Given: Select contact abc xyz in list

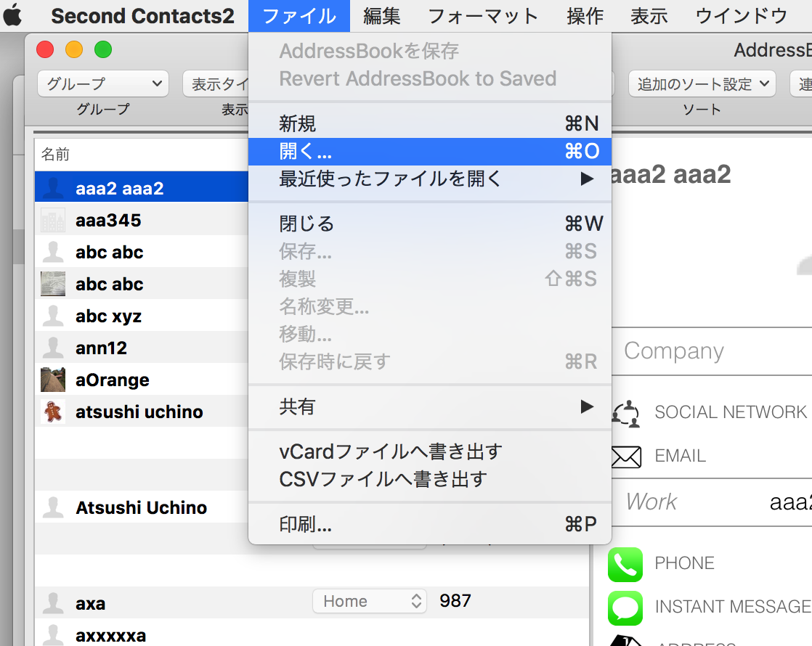Looking at the screenshot, I should pyautogui.click(x=142, y=316).
